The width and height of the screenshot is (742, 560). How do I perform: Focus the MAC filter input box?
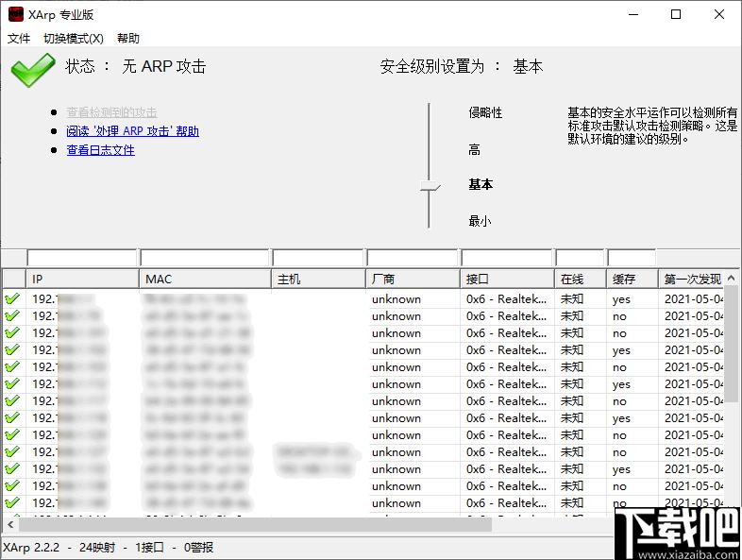tap(205, 258)
